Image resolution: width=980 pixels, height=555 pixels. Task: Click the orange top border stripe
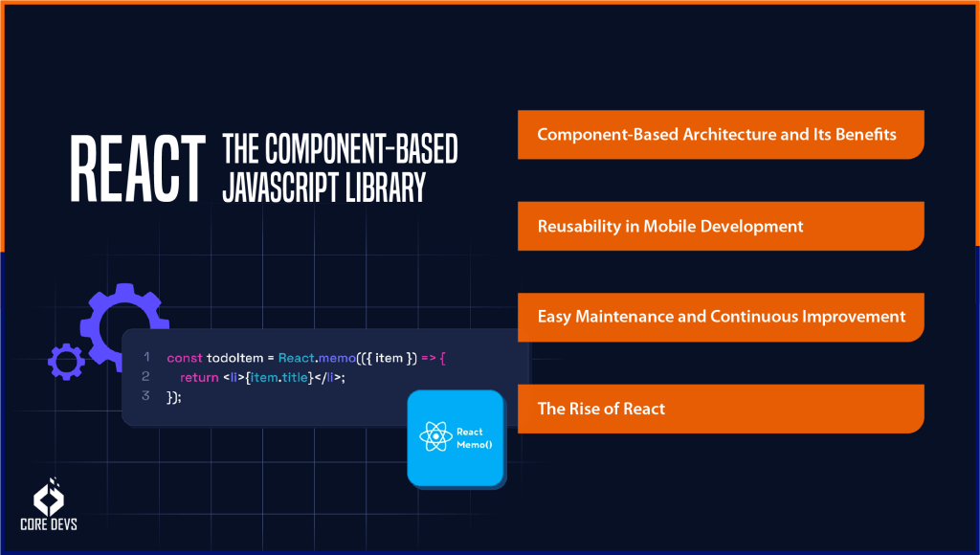pyautogui.click(x=490, y=4)
